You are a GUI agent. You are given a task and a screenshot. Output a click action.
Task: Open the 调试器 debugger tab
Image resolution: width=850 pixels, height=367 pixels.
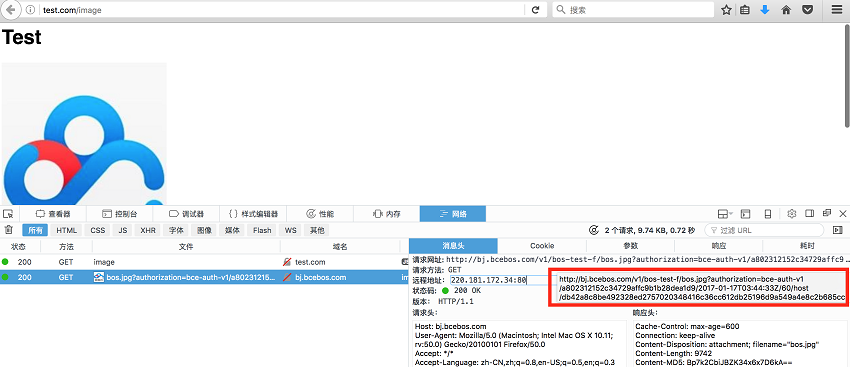186,214
